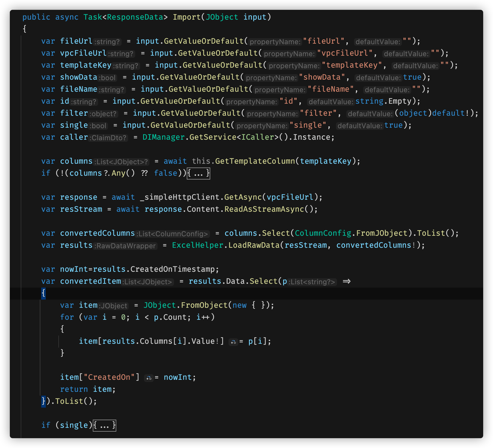Click the "templateKey" string literal
Screen dimensions: 493x448
pyautogui.click(x=352, y=65)
